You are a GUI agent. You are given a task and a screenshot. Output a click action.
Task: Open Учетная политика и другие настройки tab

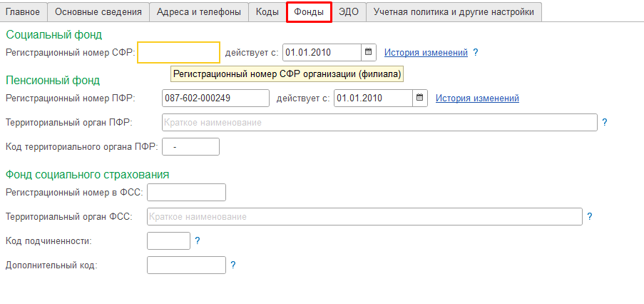(x=454, y=12)
